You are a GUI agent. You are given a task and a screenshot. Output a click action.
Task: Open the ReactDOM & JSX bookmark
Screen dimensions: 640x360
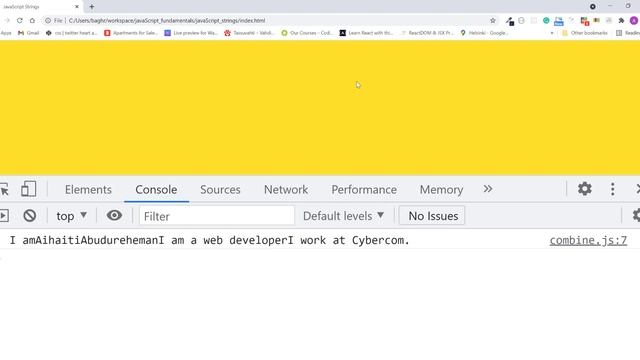click(x=427, y=33)
